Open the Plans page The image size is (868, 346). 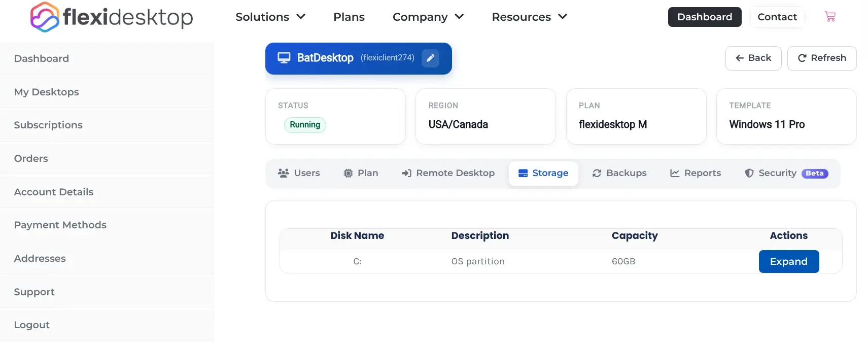point(349,17)
